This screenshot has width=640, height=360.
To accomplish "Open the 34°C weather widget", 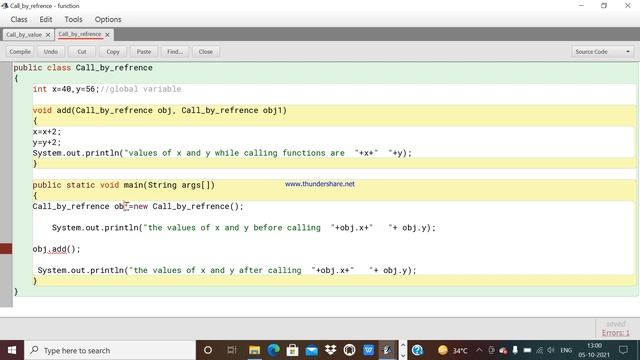I will coord(452,350).
